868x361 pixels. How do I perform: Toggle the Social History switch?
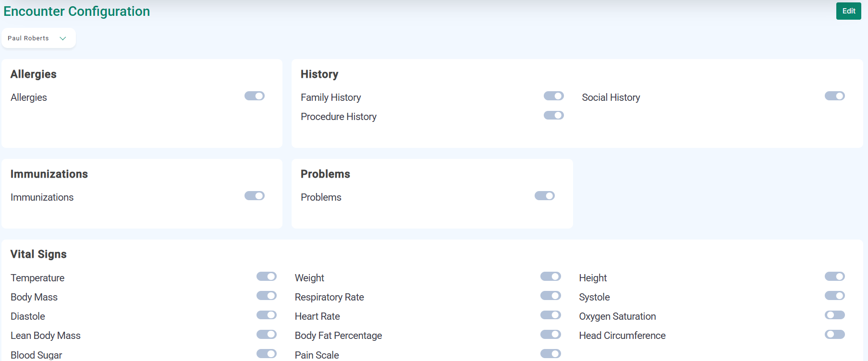point(834,96)
